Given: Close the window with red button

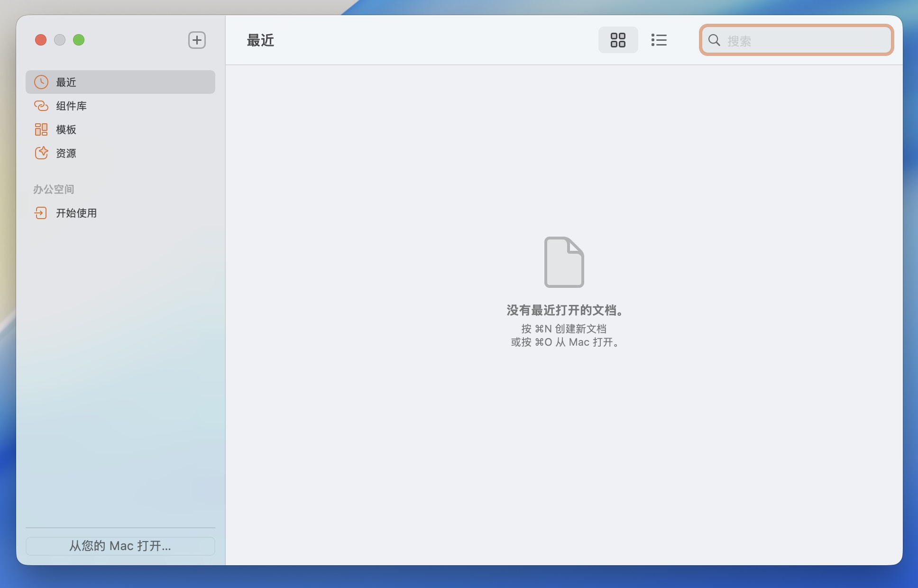Looking at the screenshot, I should pyautogui.click(x=41, y=40).
